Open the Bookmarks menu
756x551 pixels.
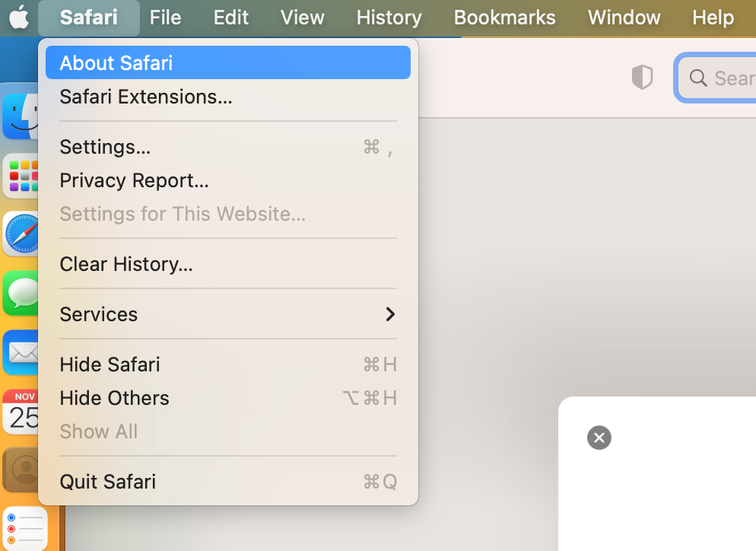pyautogui.click(x=504, y=17)
